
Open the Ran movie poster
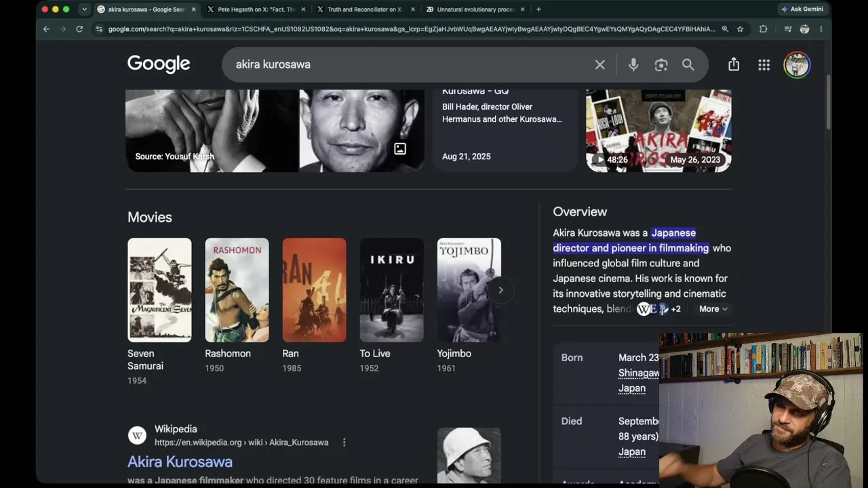pyautogui.click(x=314, y=290)
